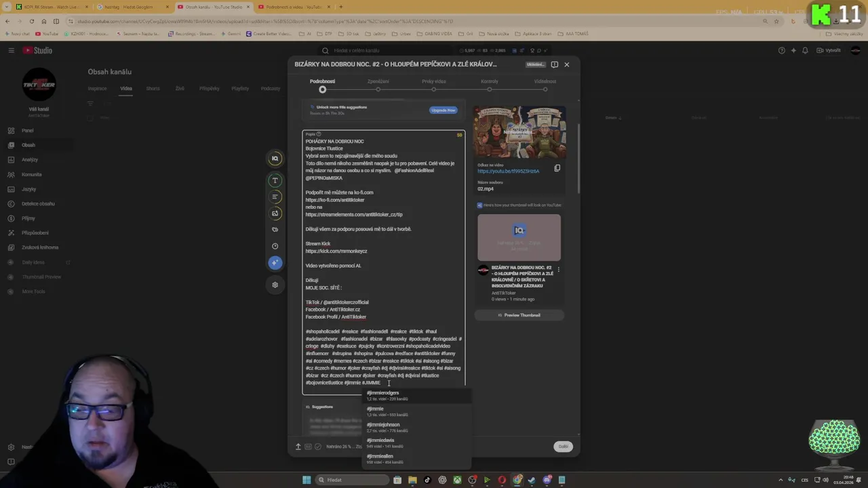This screenshot has width=868, height=488.
Task: Open Analýzy in the Studio sidebar
Action: 29,160
